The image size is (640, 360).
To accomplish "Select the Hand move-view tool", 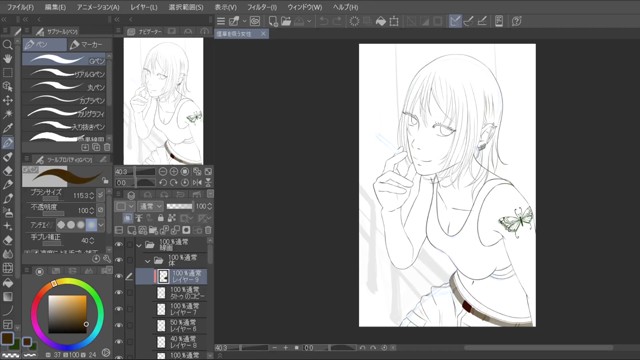I will coord(7,59).
